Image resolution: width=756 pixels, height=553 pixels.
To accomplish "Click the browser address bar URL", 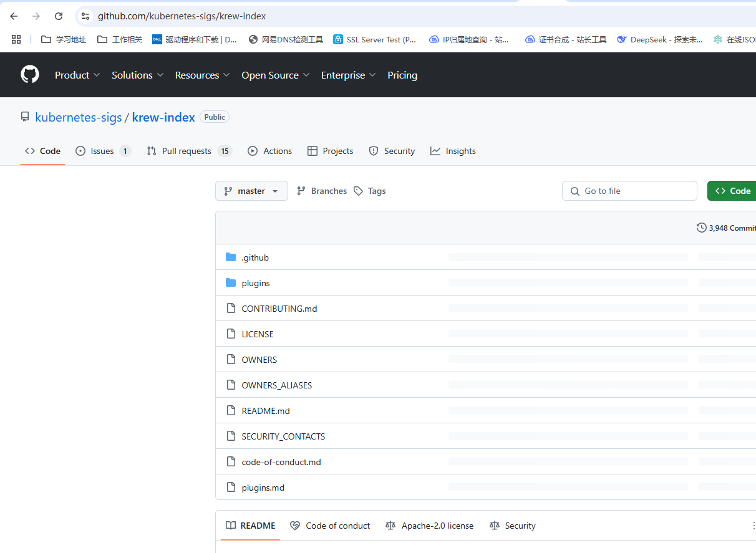I will point(182,16).
